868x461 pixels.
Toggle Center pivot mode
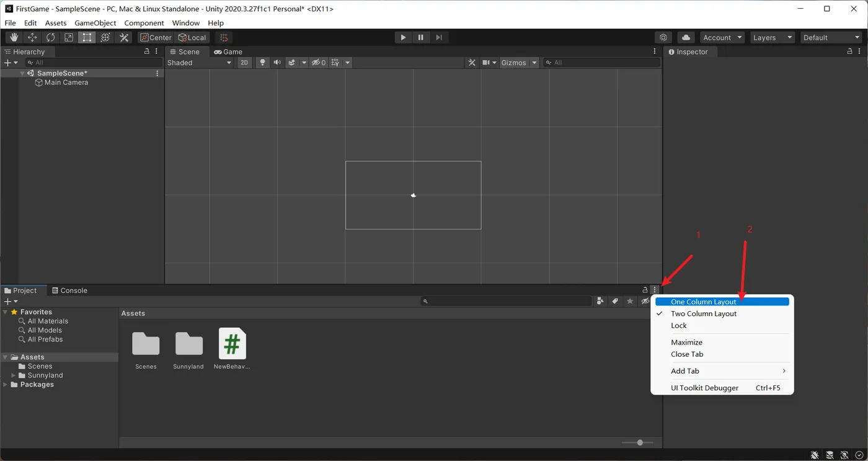[156, 38]
